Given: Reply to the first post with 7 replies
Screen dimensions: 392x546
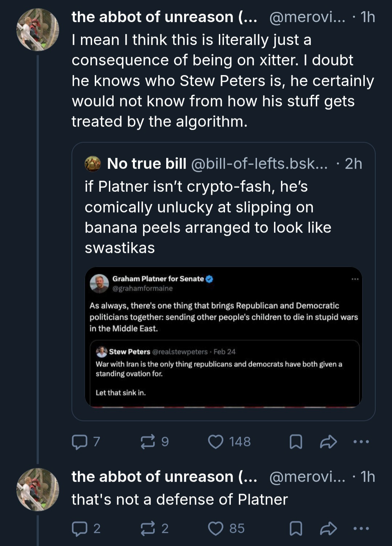Looking at the screenshot, I should tap(79, 442).
